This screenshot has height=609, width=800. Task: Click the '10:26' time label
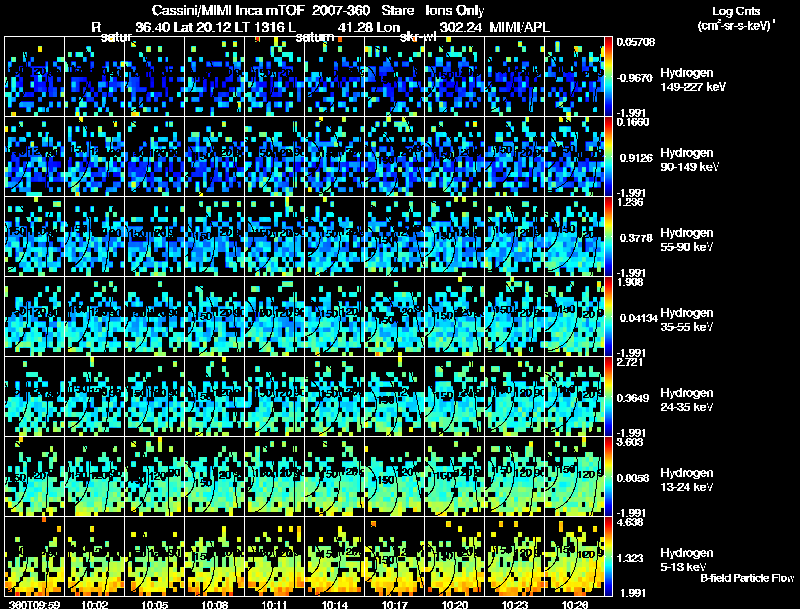(x=574, y=604)
